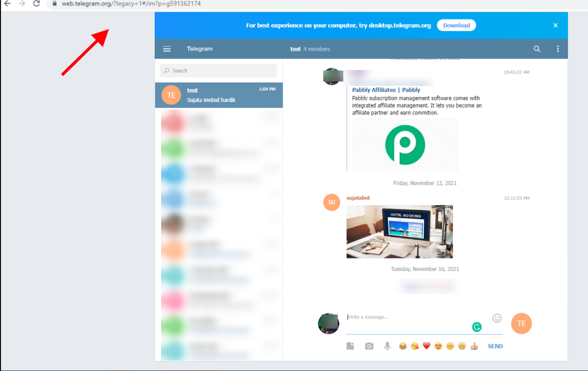Insert the thumbs up emoji

coord(474,346)
